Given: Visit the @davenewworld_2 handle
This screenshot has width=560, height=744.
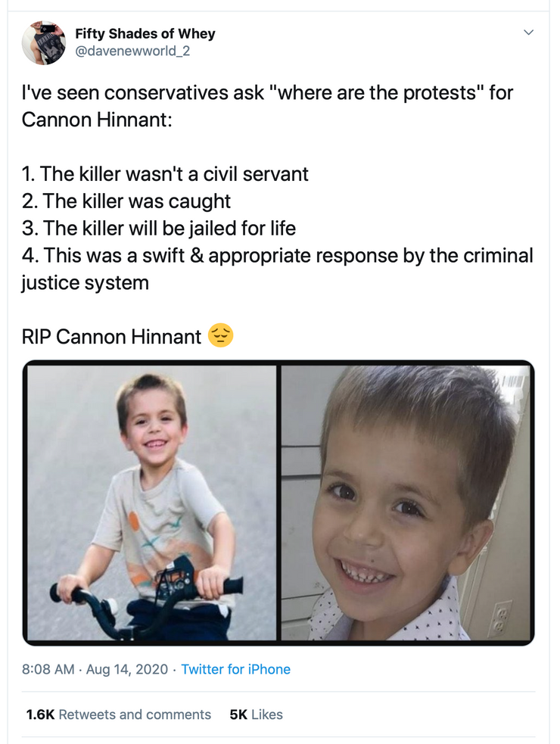Looking at the screenshot, I should (133, 51).
